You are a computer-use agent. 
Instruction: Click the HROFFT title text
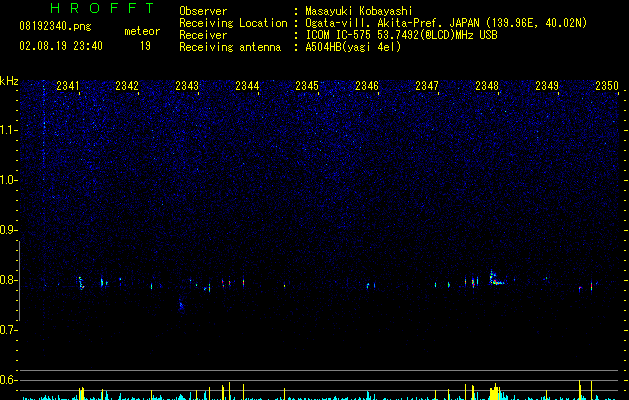102,8
